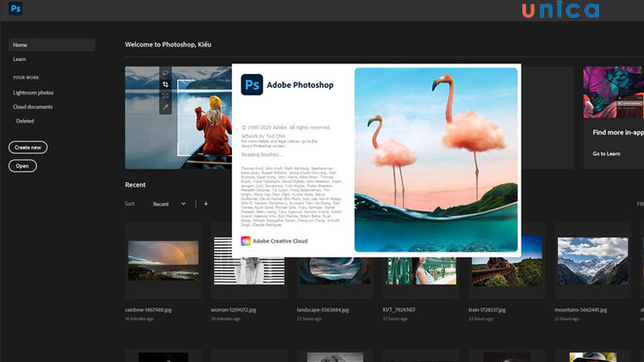Go to the Home section

coord(52,45)
